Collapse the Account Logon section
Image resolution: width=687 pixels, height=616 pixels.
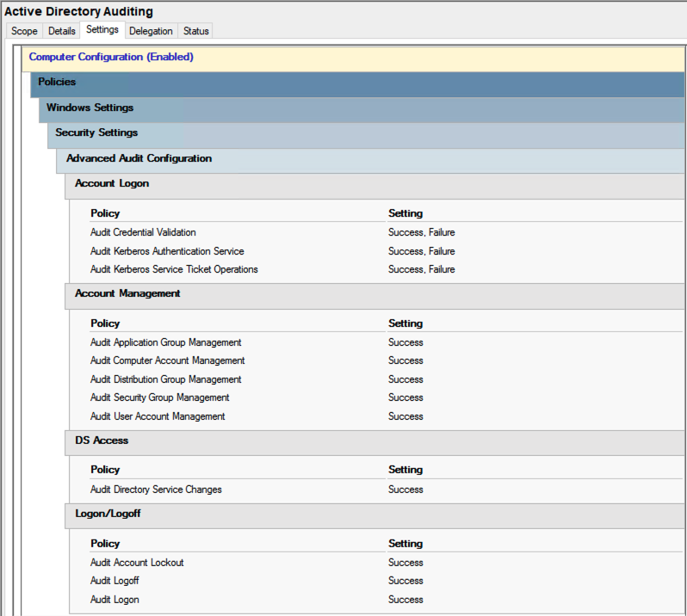click(x=375, y=186)
